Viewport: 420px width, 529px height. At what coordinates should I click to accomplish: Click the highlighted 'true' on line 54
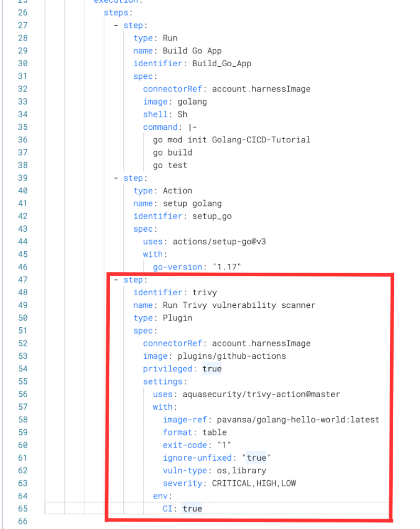pos(212,369)
